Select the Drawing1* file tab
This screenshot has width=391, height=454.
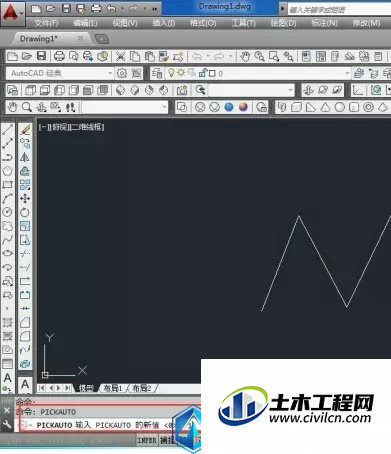pos(39,39)
